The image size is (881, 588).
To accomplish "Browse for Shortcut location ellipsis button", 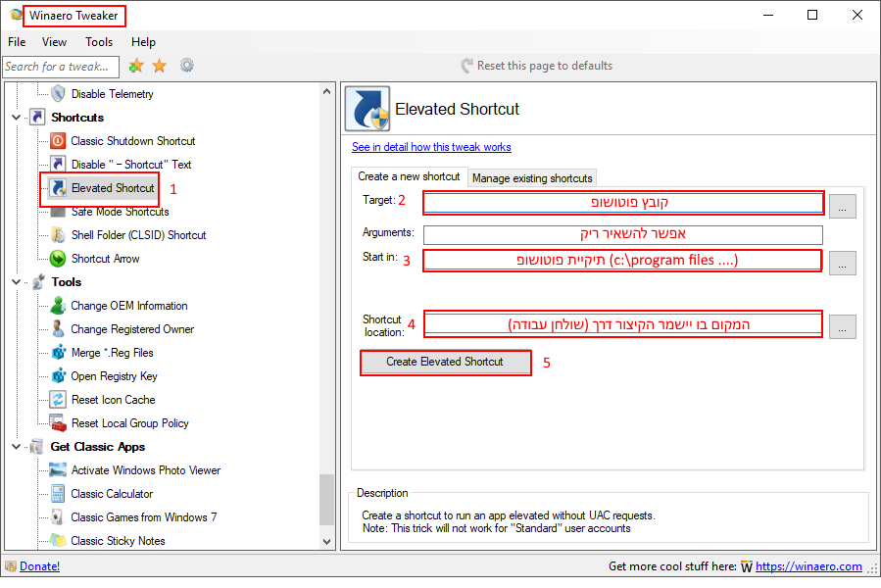I will 842,326.
